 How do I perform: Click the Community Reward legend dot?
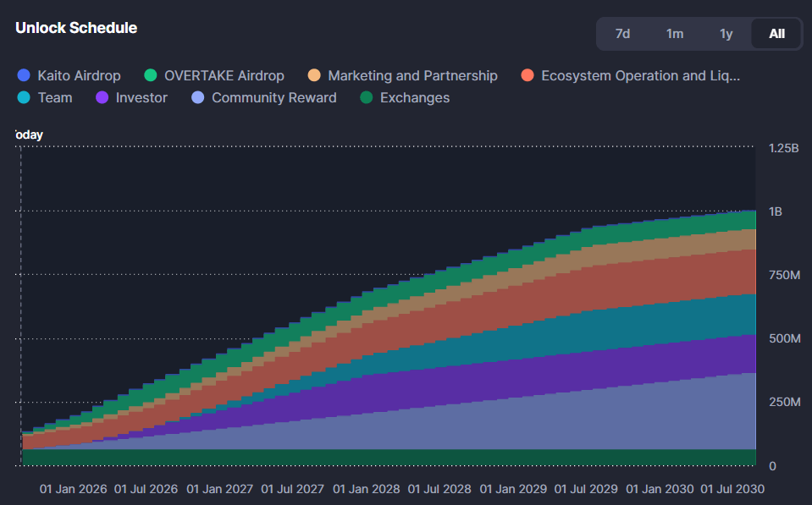tap(198, 97)
